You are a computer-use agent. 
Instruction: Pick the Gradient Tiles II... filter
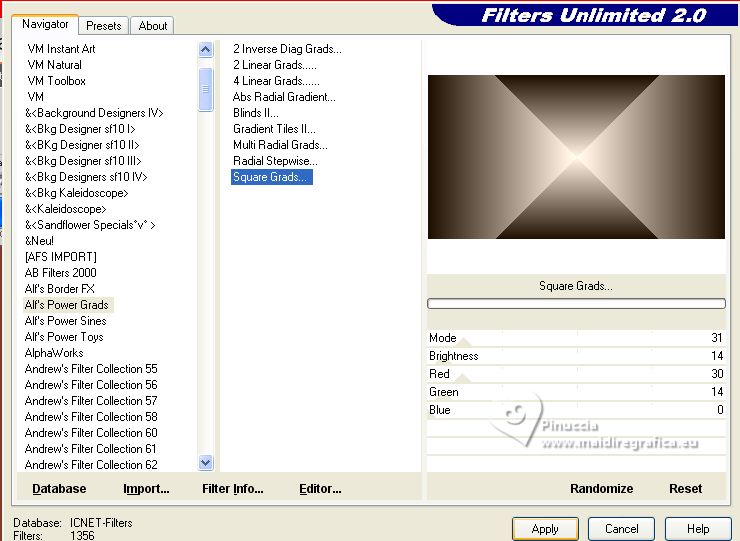click(274, 129)
